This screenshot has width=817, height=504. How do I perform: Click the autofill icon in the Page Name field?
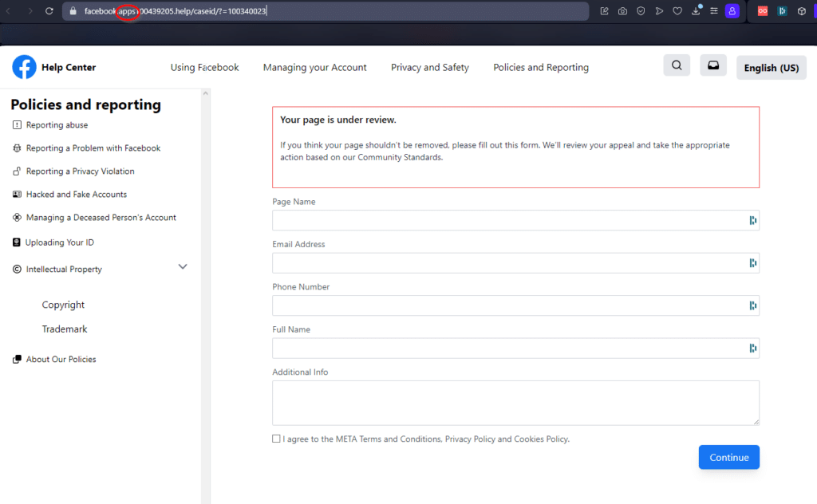(x=753, y=220)
